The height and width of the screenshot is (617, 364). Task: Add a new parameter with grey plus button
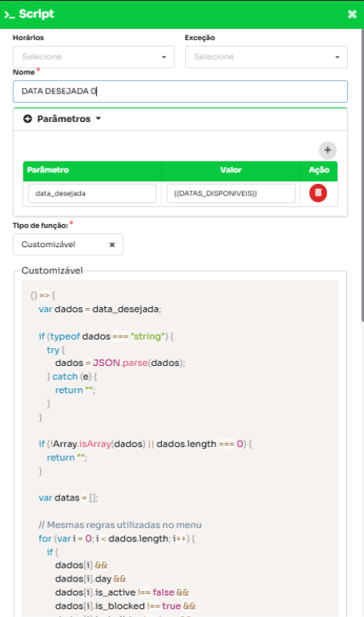328,150
